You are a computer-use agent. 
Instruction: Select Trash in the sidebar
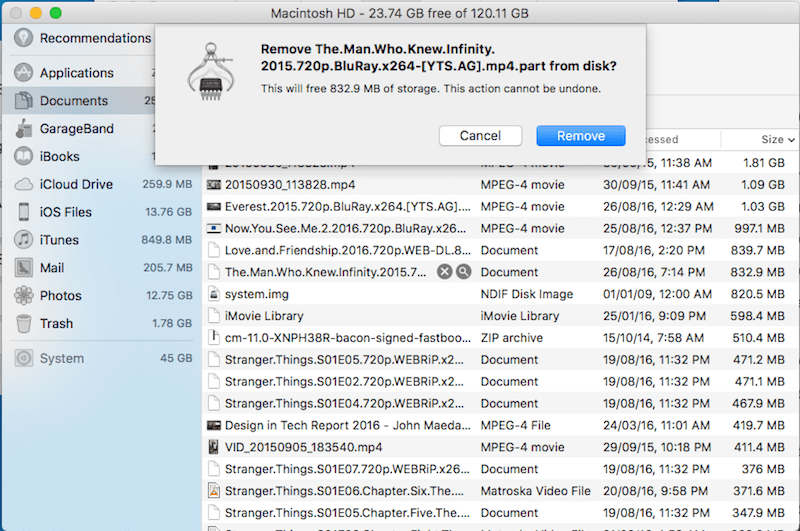[x=56, y=324]
